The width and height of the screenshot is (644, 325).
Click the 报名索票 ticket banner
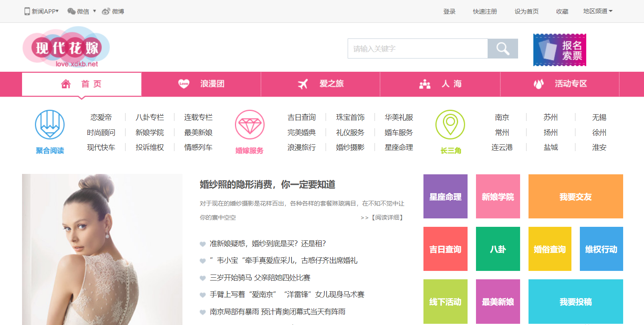tap(559, 50)
